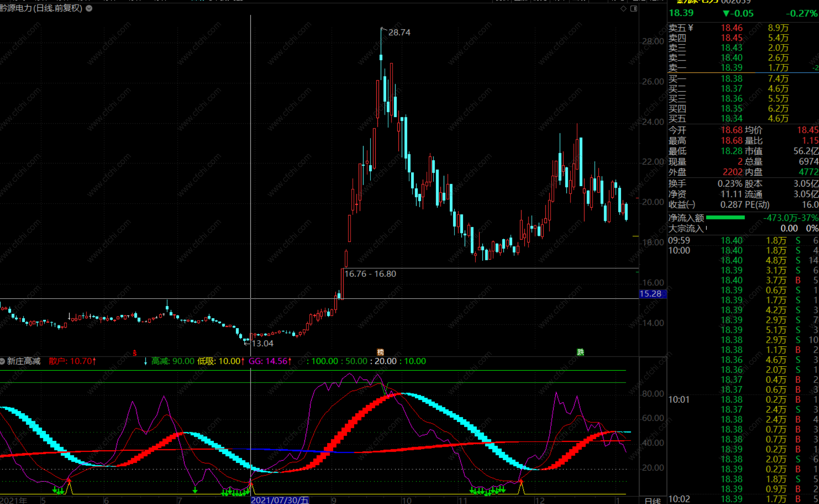The width and height of the screenshot is (819, 504).
Task: Click the 13.04 low price label
Action: [262, 343]
